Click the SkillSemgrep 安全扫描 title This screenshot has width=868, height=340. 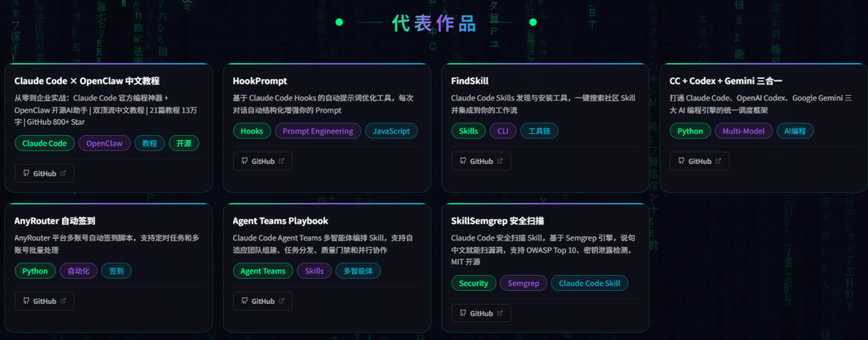[x=497, y=221]
